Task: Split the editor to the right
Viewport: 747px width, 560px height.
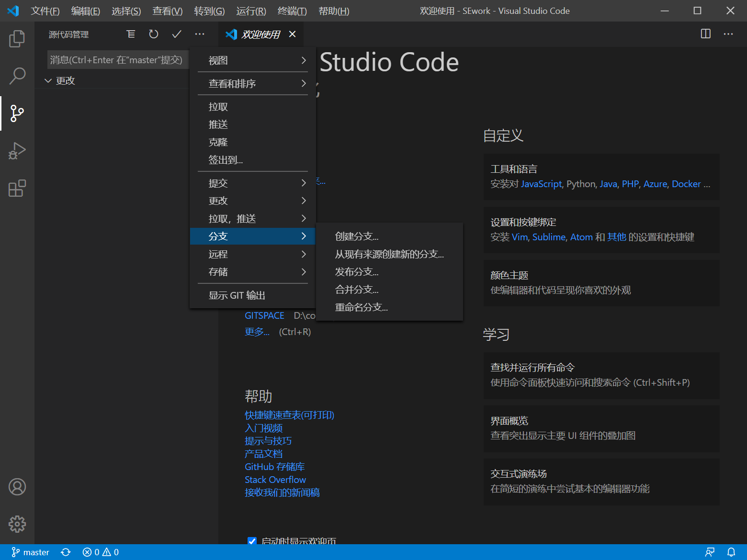Action: point(706,34)
